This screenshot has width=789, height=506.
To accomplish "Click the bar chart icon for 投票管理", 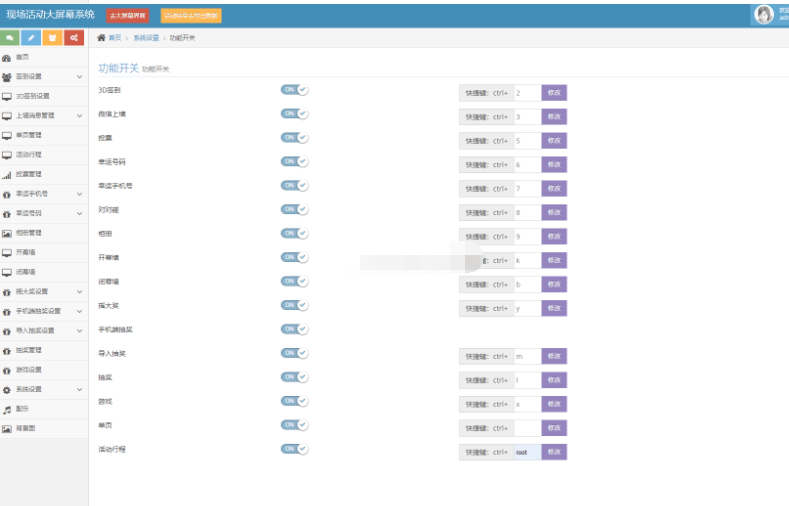I will coord(7,175).
